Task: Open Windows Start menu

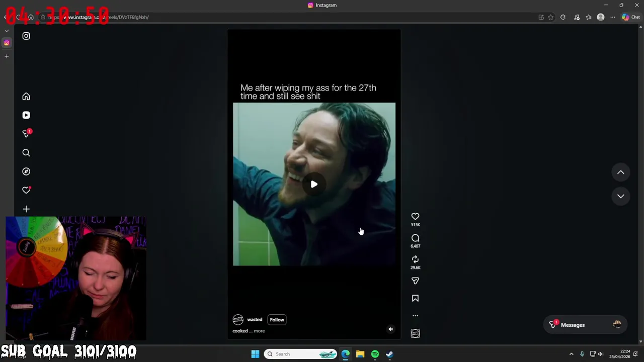Action: pos(255,354)
